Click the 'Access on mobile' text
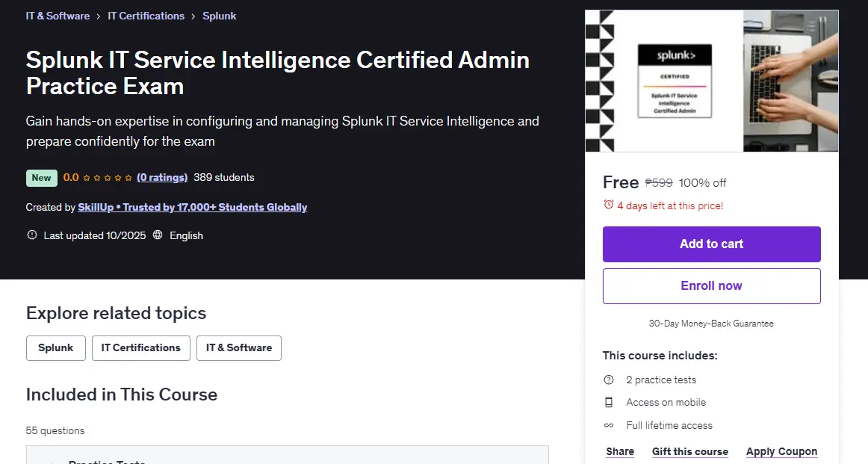The height and width of the screenshot is (464, 868). point(666,403)
